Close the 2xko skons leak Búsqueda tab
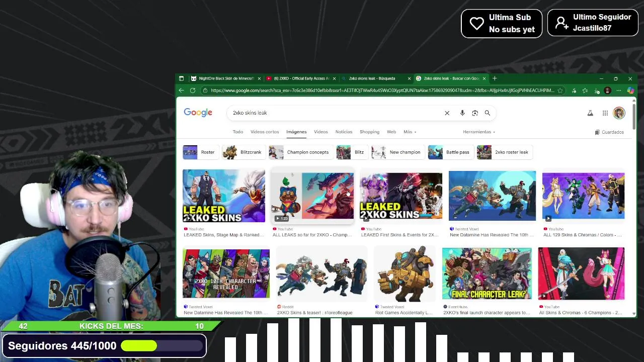Image resolution: width=644 pixels, height=362 pixels. pos(409,78)
